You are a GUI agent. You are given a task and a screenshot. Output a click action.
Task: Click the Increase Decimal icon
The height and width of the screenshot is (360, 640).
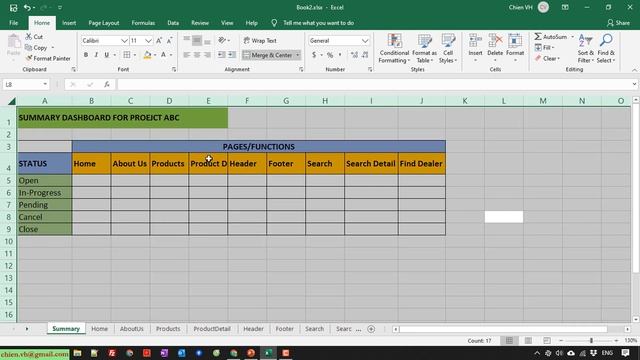tap(354, 55)
